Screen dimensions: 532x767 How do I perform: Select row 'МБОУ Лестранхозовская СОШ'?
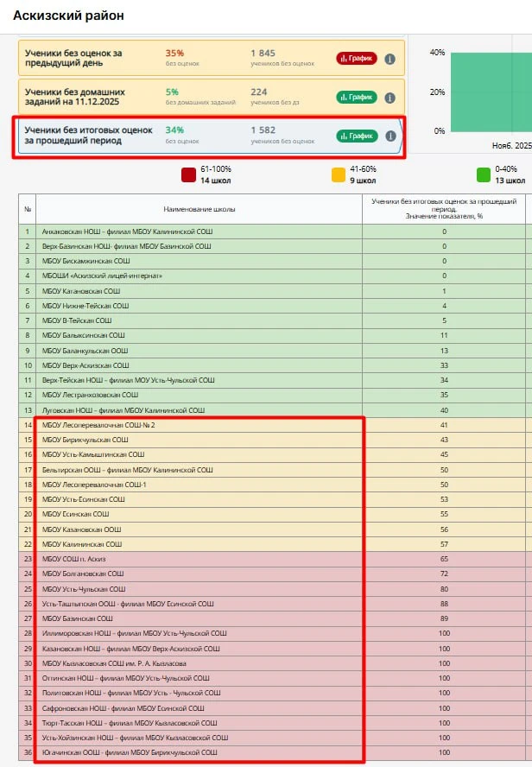point(272,395)
